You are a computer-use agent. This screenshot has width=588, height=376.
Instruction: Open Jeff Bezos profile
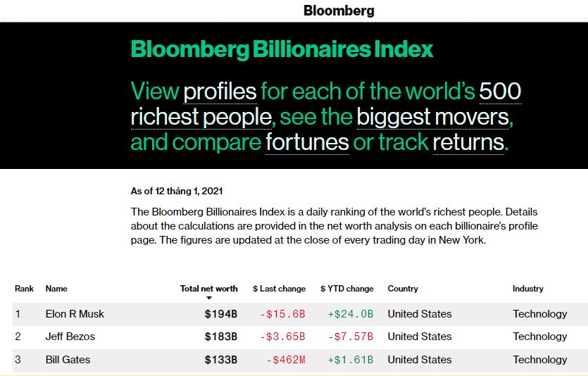[70, 337]
